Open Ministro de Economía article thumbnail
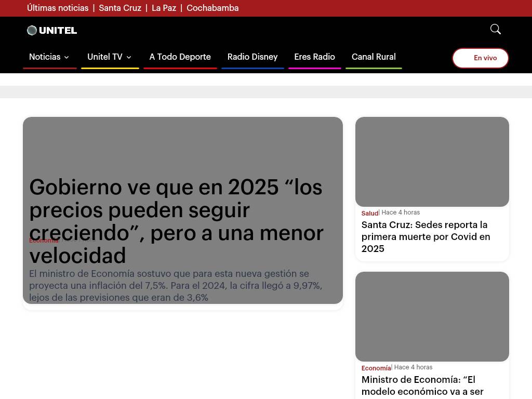The height and width of the screenshot is (399, 532). click(x=432, y=316)
